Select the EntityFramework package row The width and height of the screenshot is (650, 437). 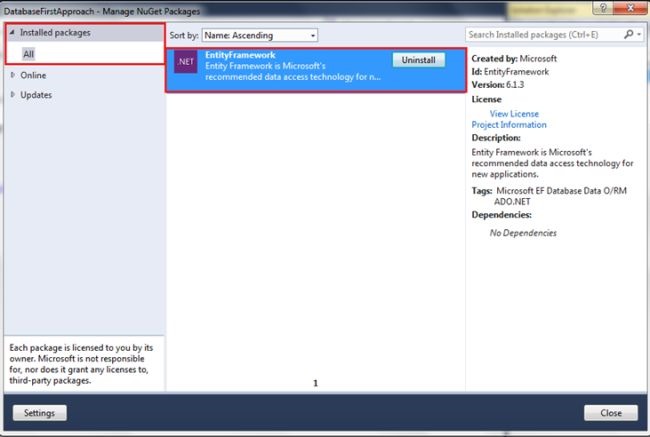[316, 70]
